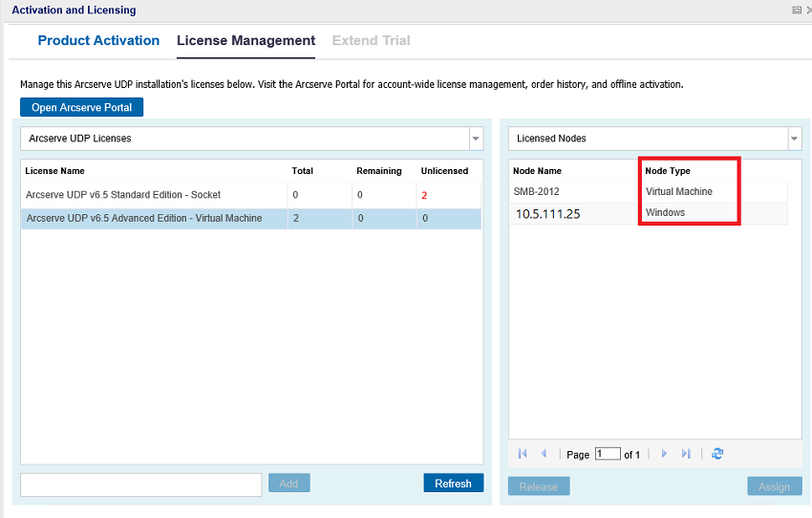
Task: Click Open Arcserve Portal button
Action: click(82, 107)
